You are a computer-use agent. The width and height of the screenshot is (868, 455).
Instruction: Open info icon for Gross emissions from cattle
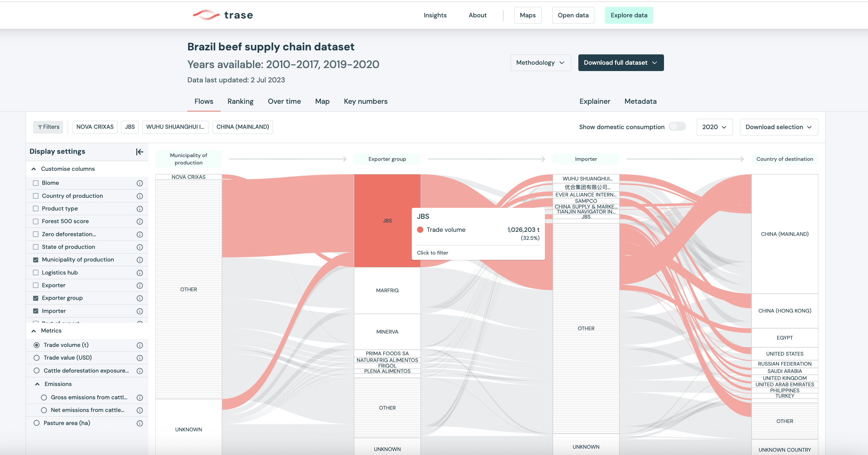(x=139, y=398)
